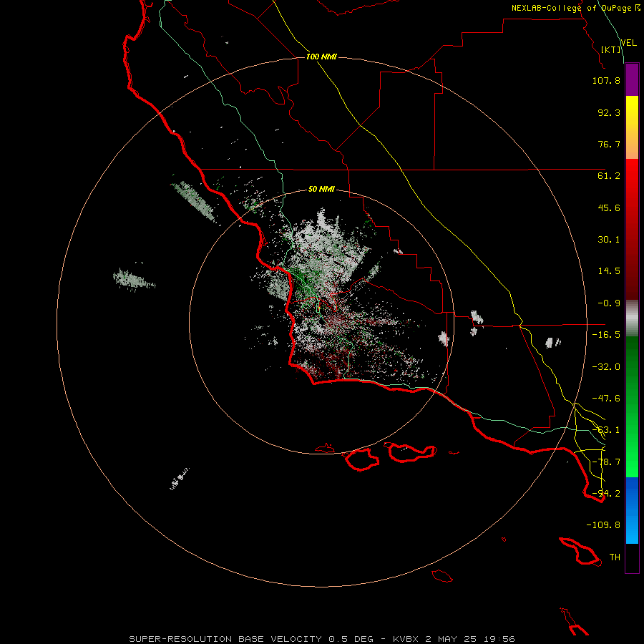Screen dimensions: 644x644
Task: Select the 14.5 legend value
Action: pos(609,271)
